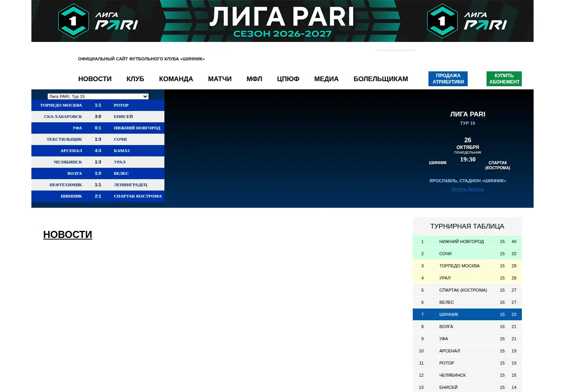Click УФА row in the standings table
Screen dimensions: 565x392
[x=467, y=339]
